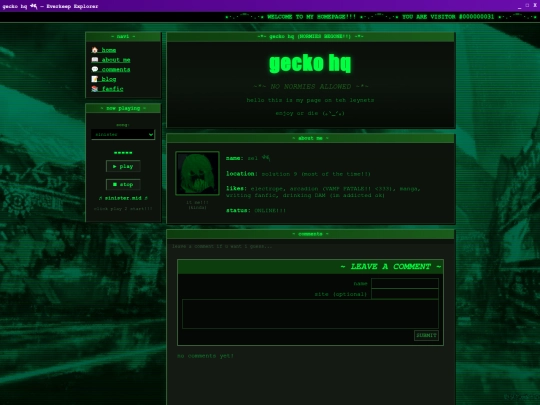Viewport: 540px width, 405px height.
Task: Click the house icon beside home
Action: (x=95, y=50)
